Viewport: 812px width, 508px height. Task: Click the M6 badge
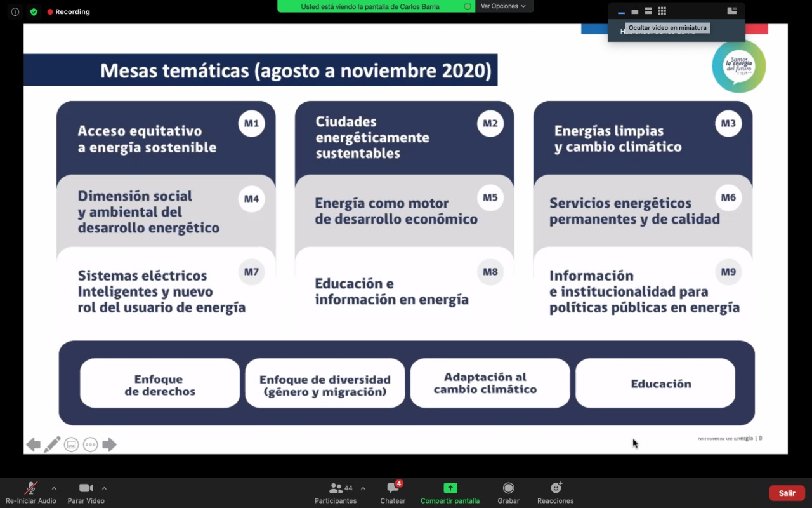pyautogui.click(x=728, y=197)
